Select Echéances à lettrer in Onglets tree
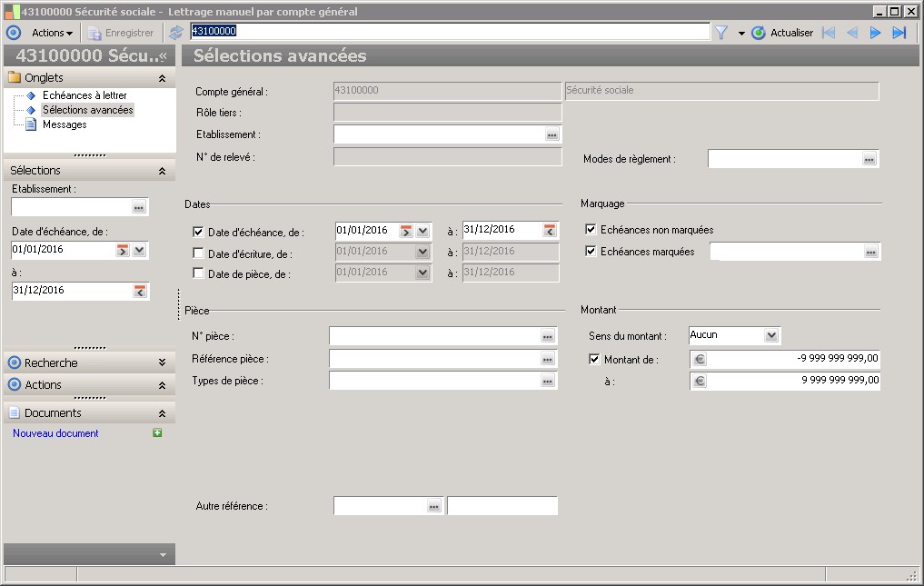The image size is (924, 586). pyautogui.click(x=84, y=95)
